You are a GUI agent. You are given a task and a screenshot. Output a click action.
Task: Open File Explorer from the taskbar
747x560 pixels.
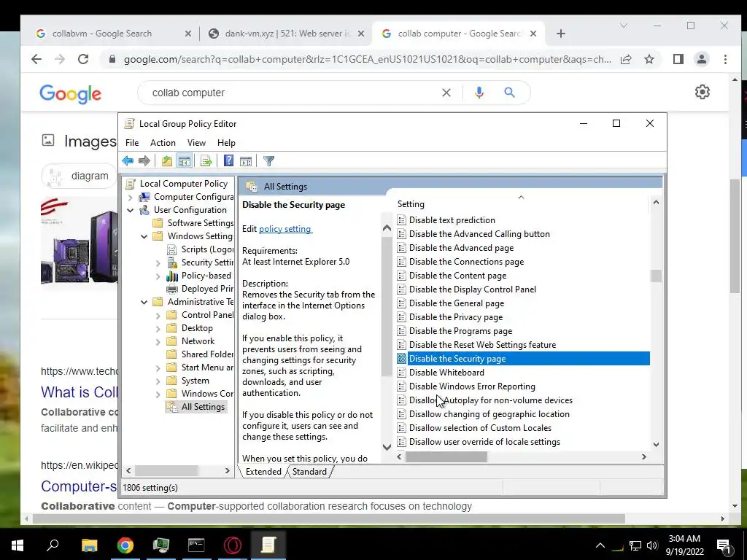pyautogui.click(x=89, y=545)
